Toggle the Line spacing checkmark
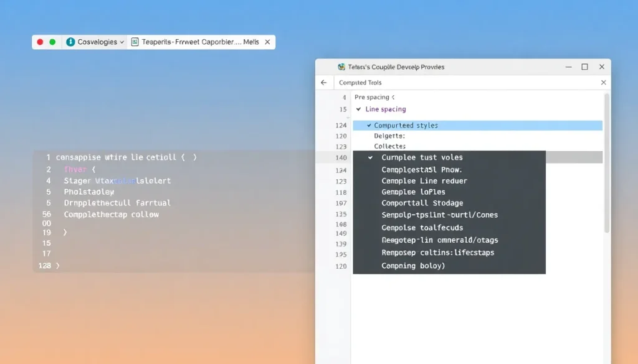Viewport: 638px width, 364px height. click(358, 110)
